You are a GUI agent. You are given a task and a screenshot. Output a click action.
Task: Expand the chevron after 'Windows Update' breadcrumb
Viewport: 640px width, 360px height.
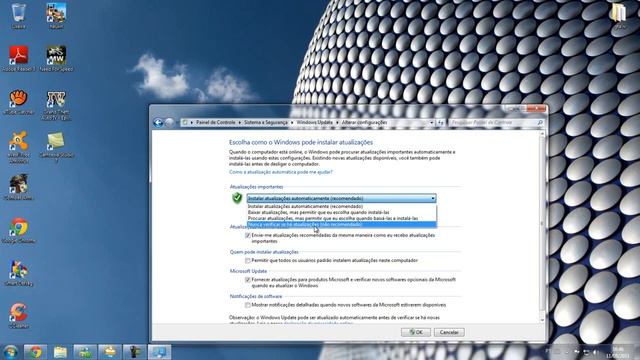[337, 122]
